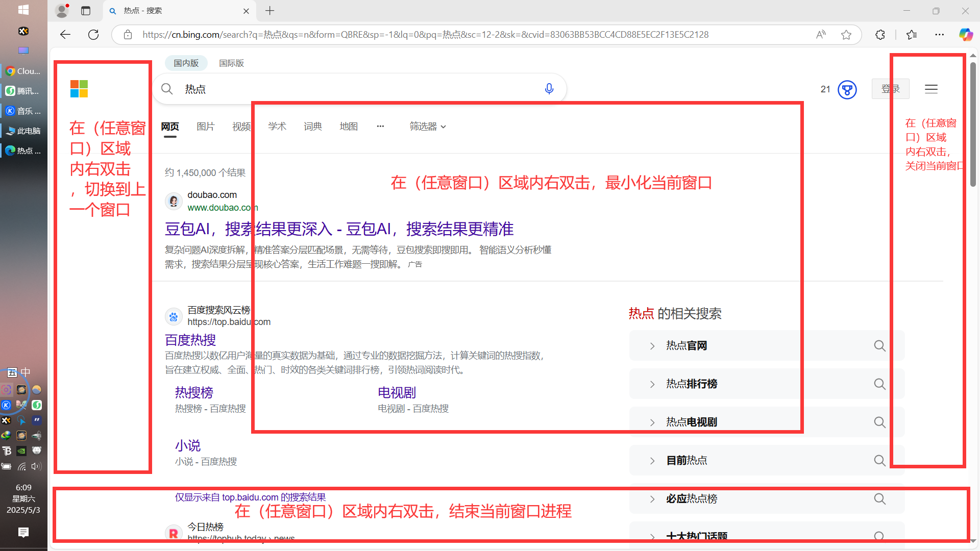Click the Microsoft logo on the Bing page
Screen dimensions: 980x551
coord(79,88)
